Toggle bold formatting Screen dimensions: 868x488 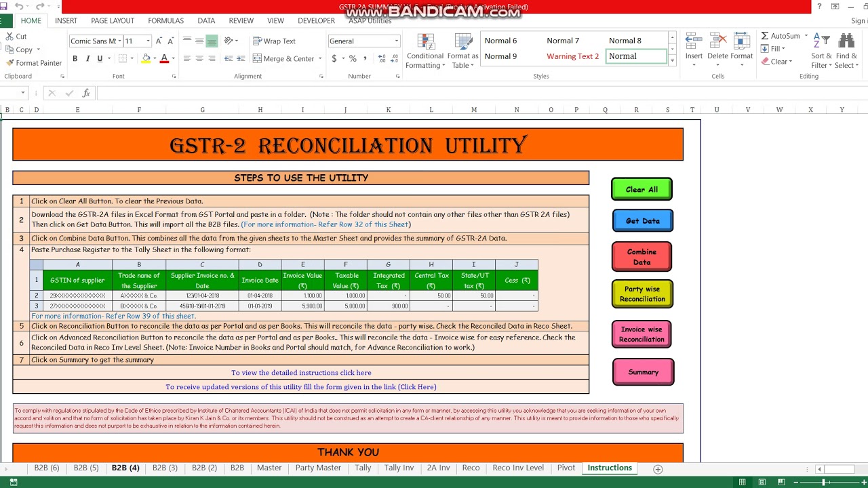(75, 59)
